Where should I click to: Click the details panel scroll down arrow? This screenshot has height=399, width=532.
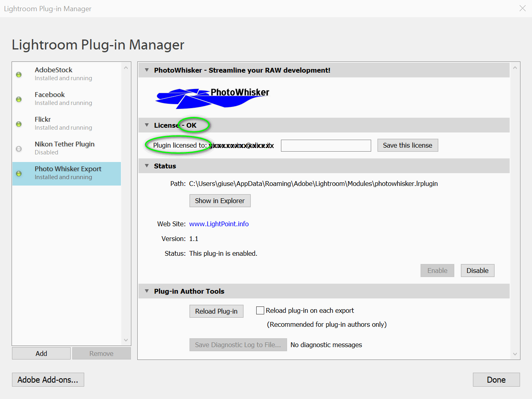pyautogui.click(x=515, y=354)
